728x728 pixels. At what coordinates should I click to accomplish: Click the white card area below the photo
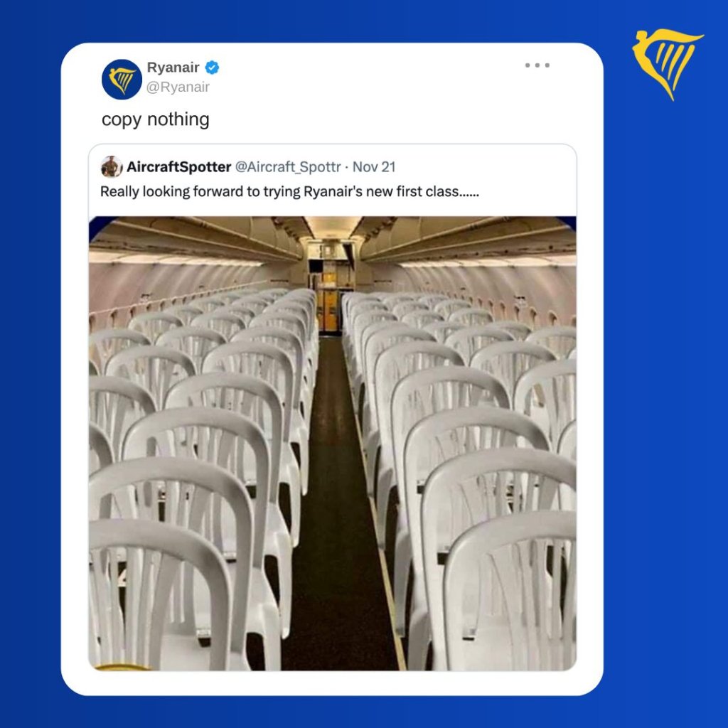click(x=333, y=683)
